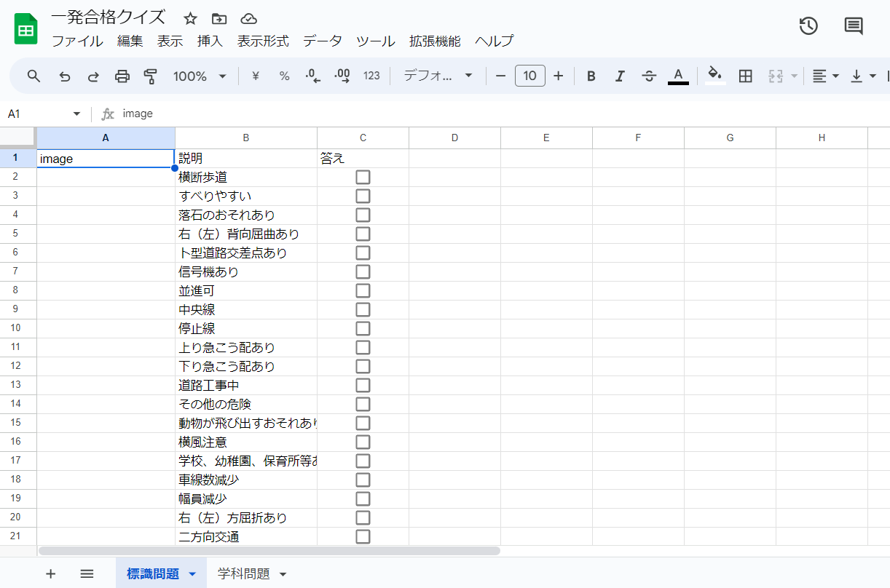Open the 表示 menu

170,41
